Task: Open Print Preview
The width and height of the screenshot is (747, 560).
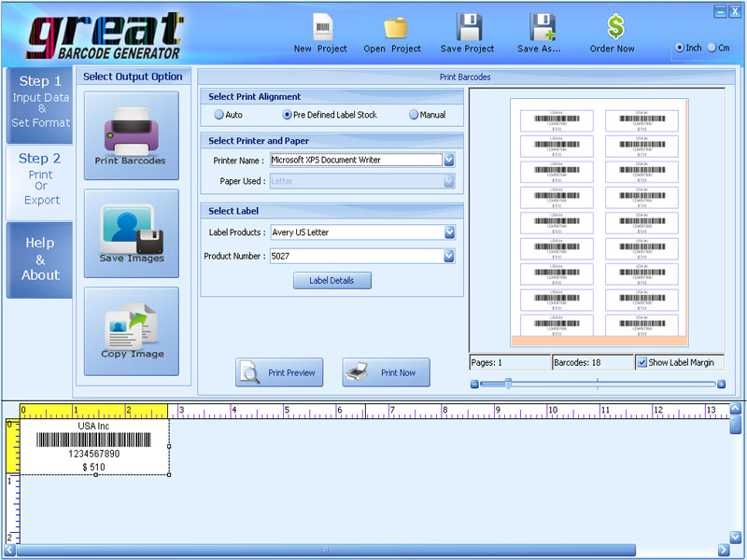Action: coord(279,371)
